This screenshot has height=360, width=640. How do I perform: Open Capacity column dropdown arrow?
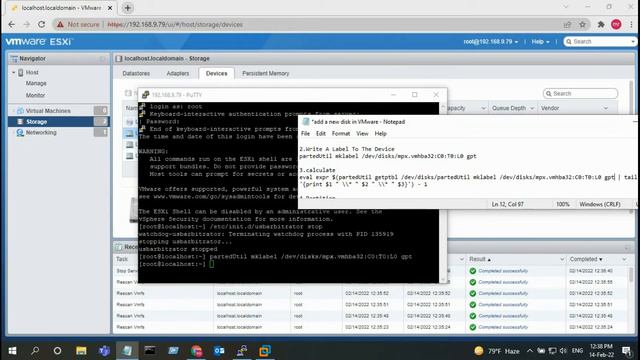[x=484, y=108]
